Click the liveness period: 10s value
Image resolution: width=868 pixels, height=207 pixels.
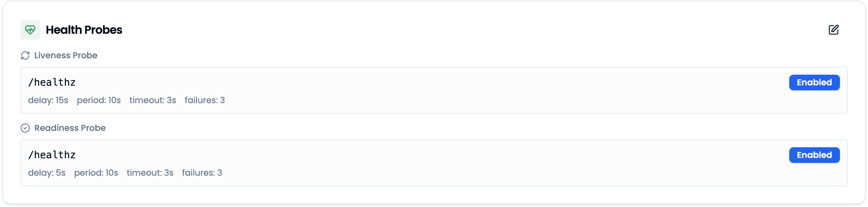99,100
